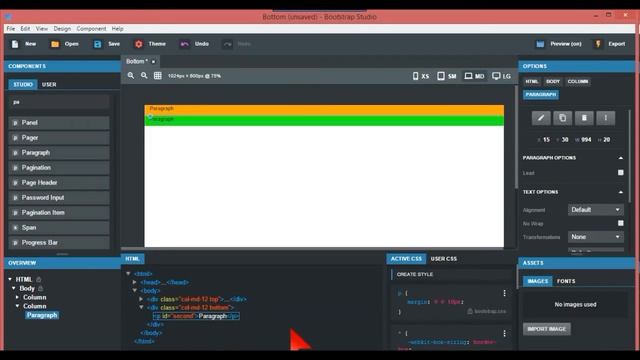Image resolution: width=640 pixels, height=360 pixels.
Task: Open the Alignment Default dropdown
Action: [x=596, y=210]
